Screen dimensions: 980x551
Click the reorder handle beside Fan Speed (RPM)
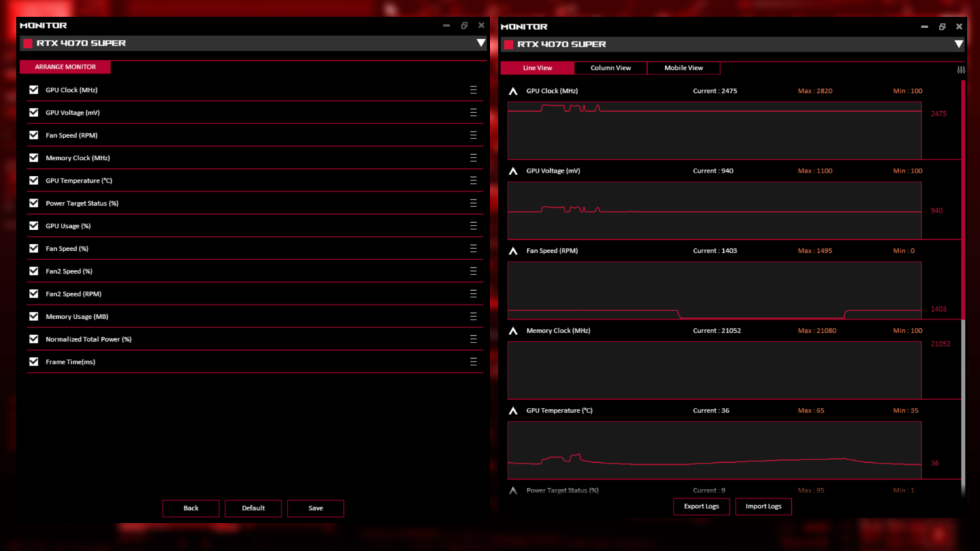click(473, 135)
